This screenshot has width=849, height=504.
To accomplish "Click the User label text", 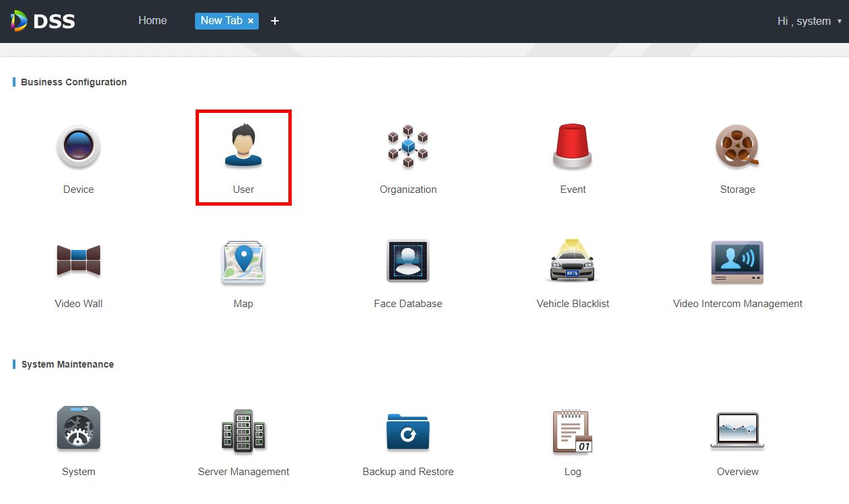I will [243, 190].
